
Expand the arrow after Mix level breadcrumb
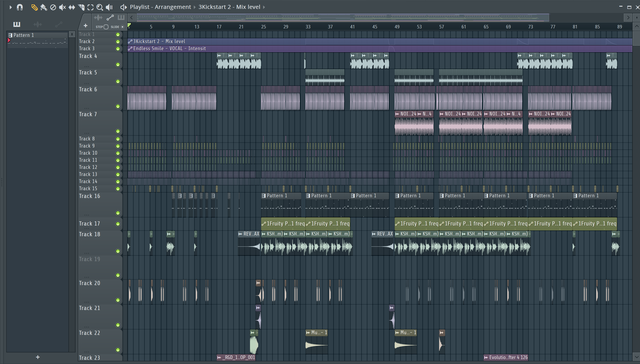click(x=264, y=7)
